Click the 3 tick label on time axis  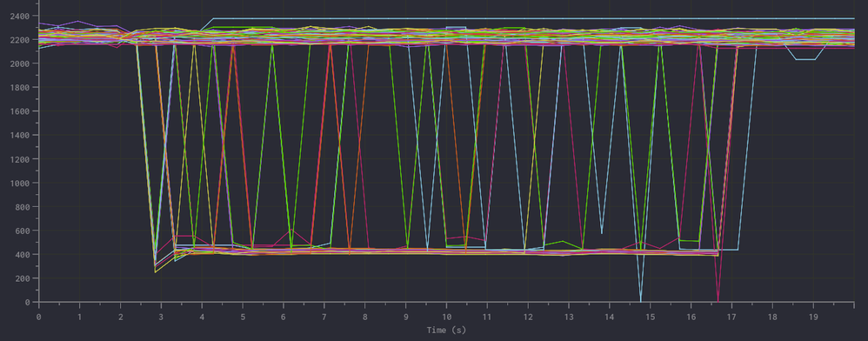[161, 318]
